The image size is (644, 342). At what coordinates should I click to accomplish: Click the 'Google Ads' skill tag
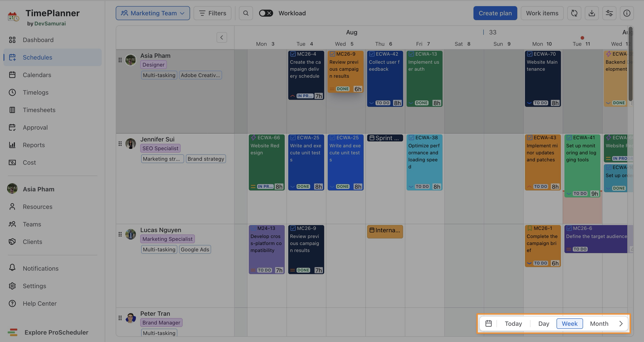tap(195, 249)
